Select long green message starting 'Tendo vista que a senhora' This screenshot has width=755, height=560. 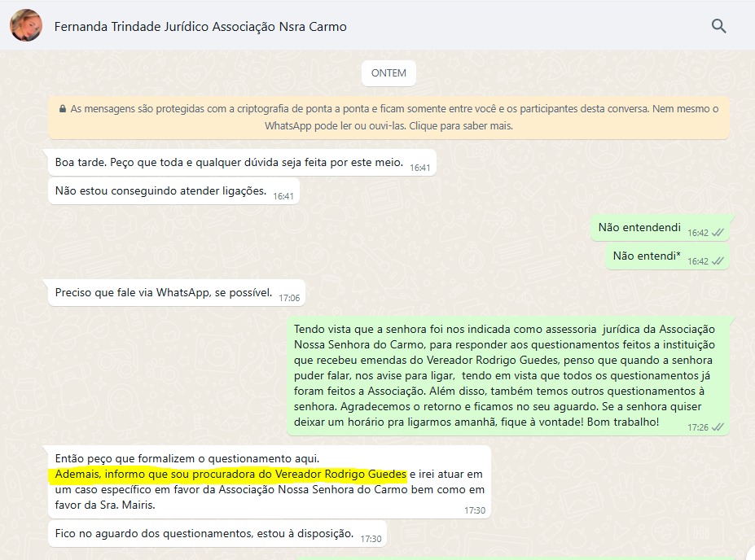click(508, 376)
